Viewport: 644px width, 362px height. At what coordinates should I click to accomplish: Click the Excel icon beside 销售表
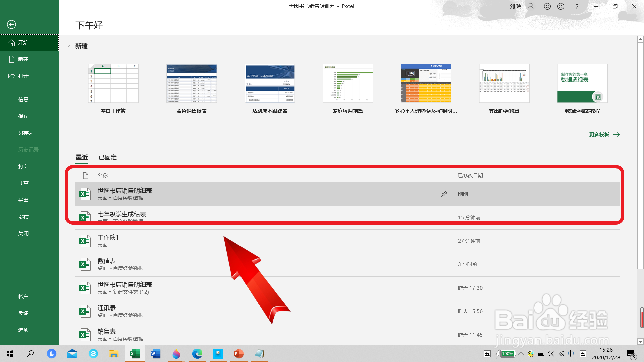pos(85,335)
